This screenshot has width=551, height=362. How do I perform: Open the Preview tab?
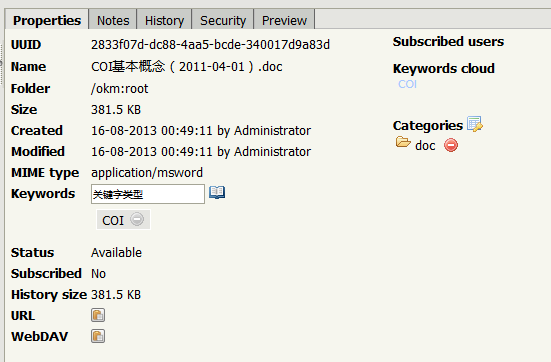point(284,20)
